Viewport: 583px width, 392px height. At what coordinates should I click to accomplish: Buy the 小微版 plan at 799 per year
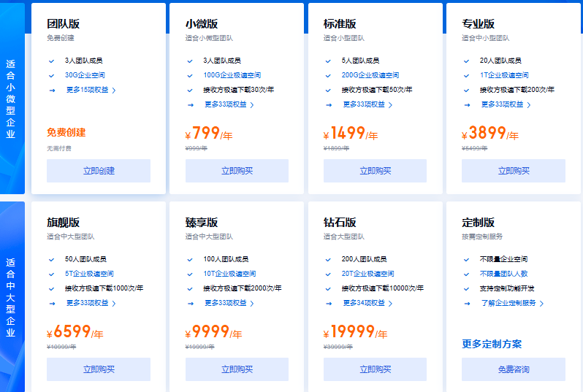coord(237,171)
